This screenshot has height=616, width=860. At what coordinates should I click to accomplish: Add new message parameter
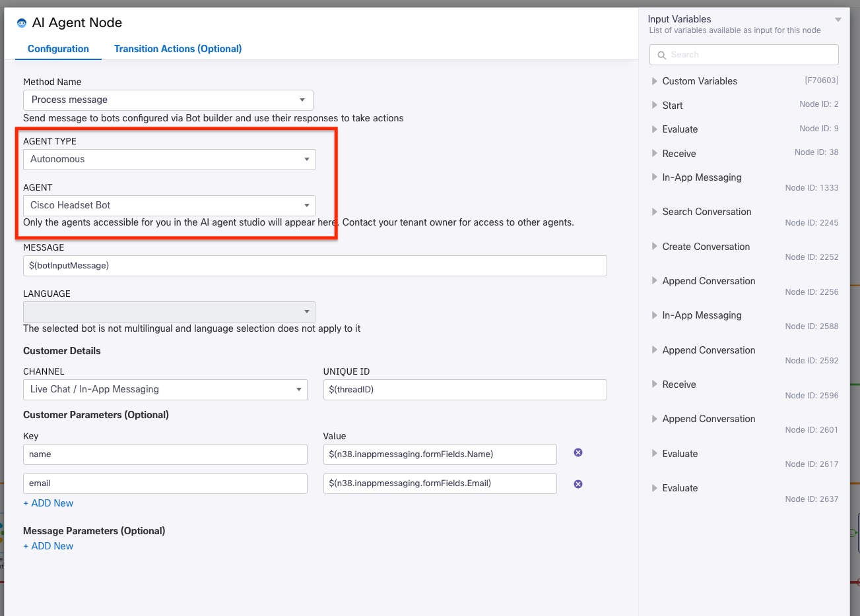48,546
